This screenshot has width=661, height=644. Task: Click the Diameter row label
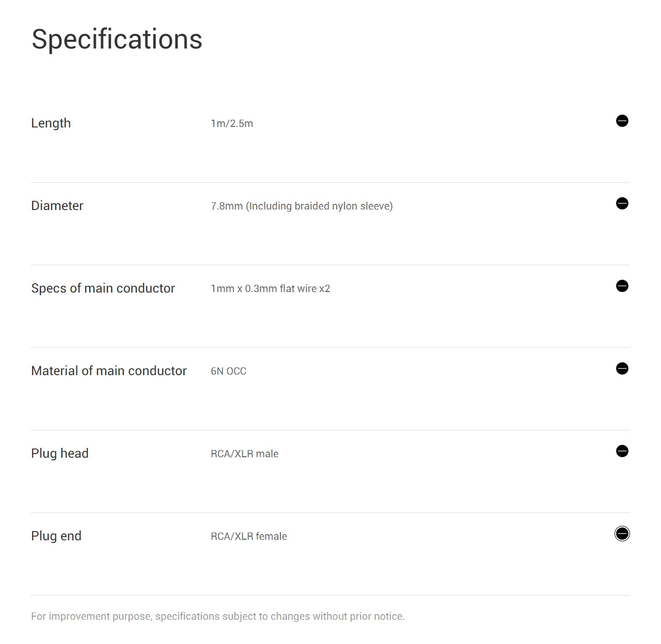point(57,206)
